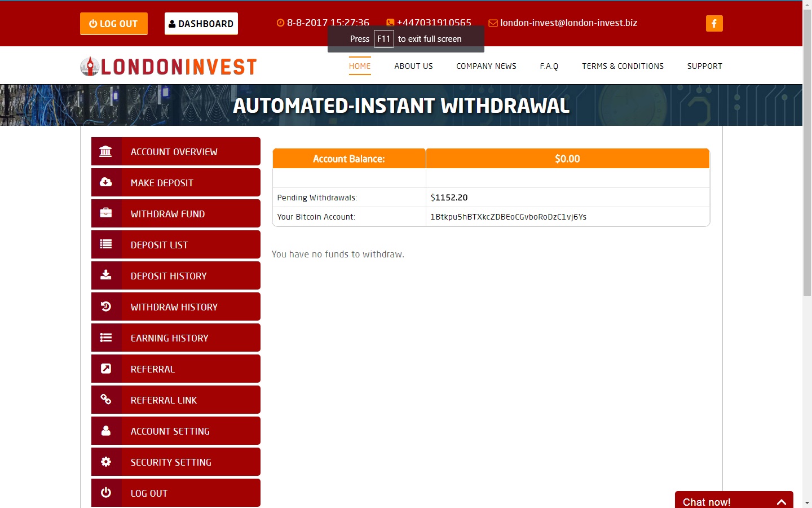Click the Pending Withdrawals label
The image size is (812, 508).
(x=317, y=198)
